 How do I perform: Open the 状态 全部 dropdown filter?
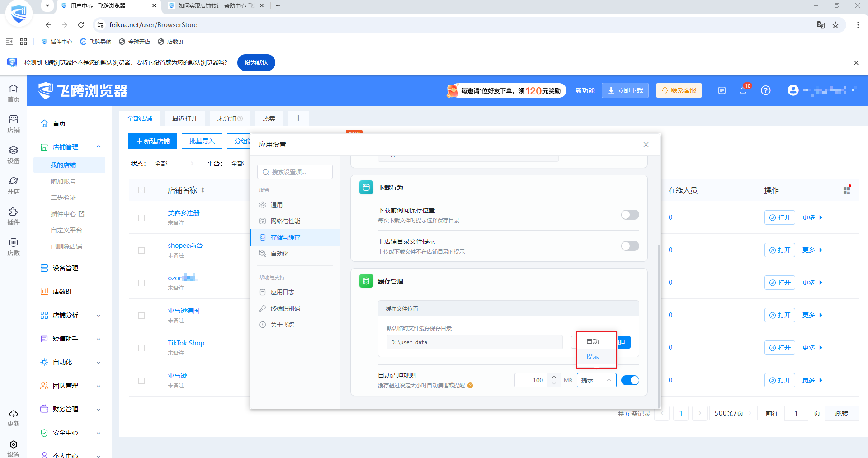(175, 164)
